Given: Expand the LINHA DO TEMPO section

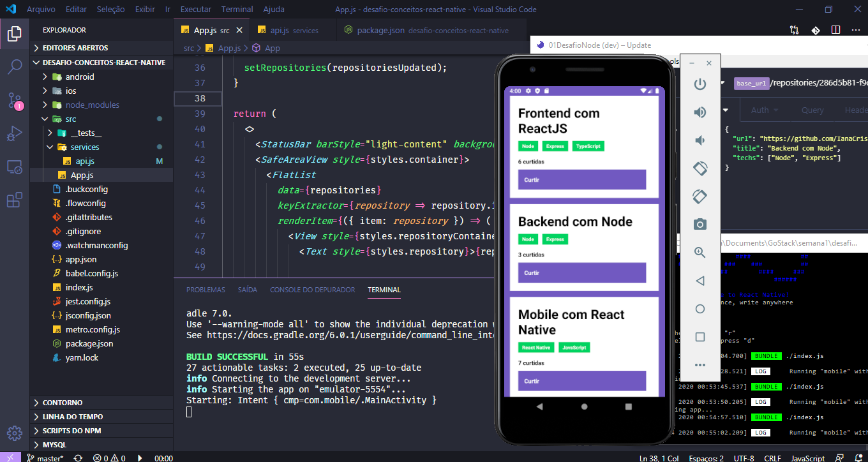Looking at the screenshot, I should tap(101, 417).
